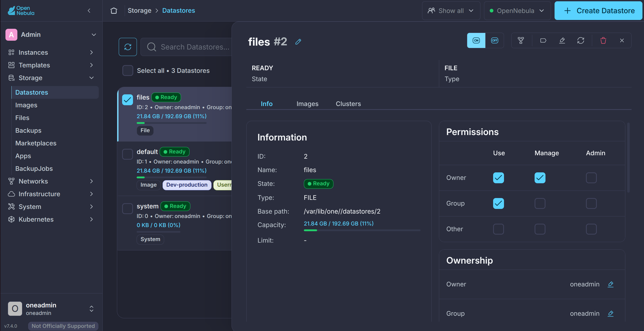644x331 pixels.
Task: Click the Instances sidebar icon
Action: click(x=11, y=52)
